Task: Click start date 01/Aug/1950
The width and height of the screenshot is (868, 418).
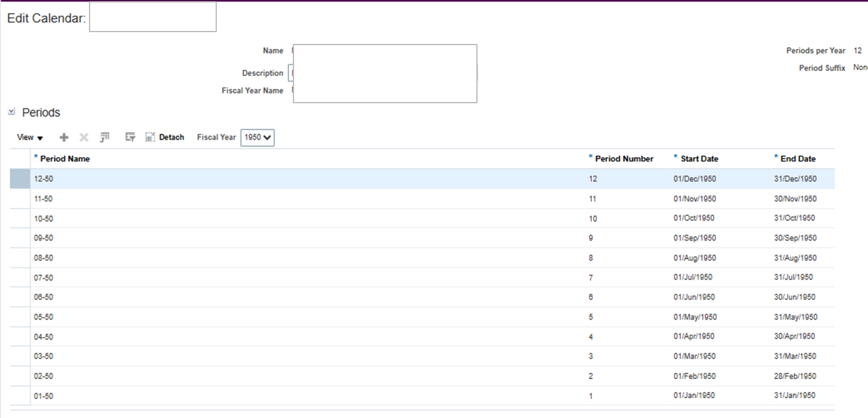Action: click(694, 258)
